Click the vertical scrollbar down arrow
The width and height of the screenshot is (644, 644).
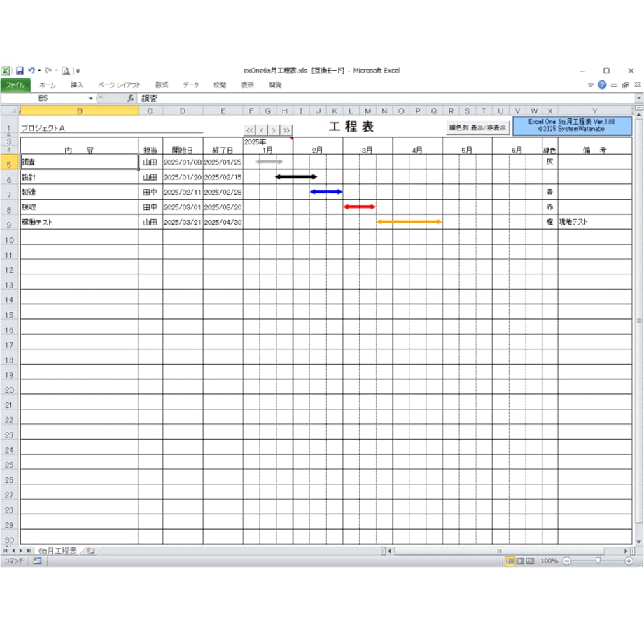pyautogui.click(x=638, y=542)
